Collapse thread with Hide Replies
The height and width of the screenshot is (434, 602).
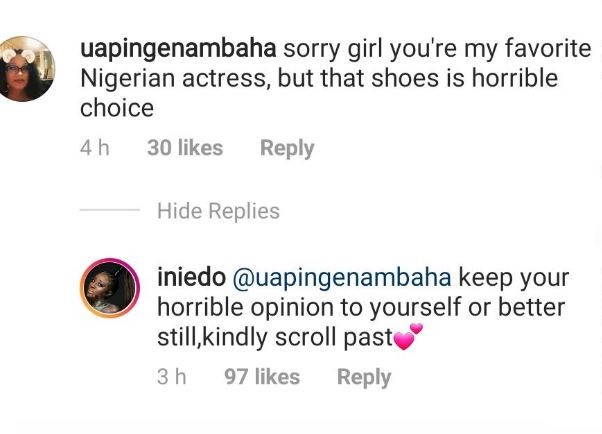218,211
